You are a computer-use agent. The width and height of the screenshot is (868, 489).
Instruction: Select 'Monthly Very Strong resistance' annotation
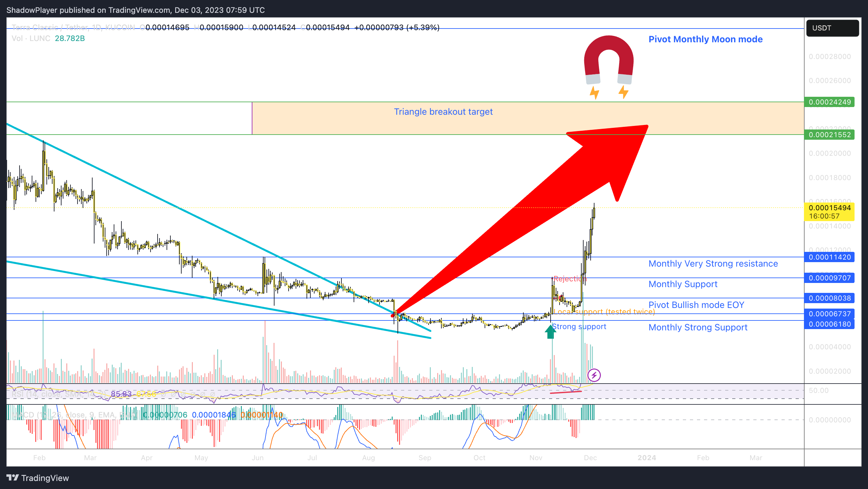click(713, 263)
